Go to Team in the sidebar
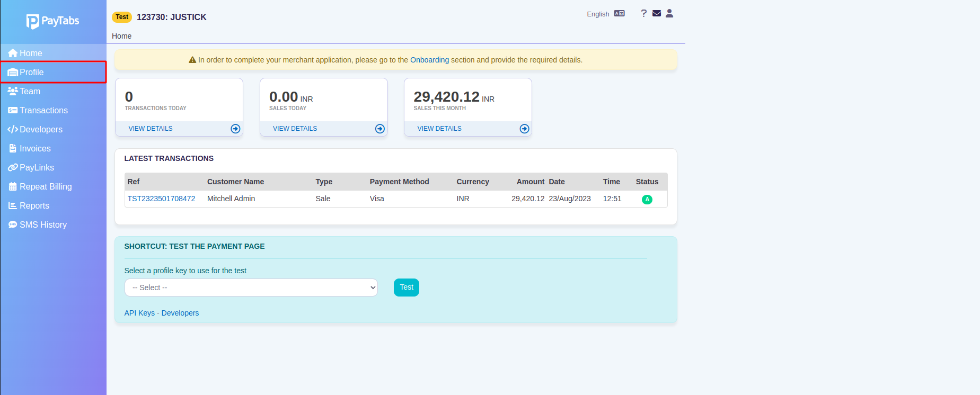The image size is (980, 395). pyautogui.click(x=53, y=91)
